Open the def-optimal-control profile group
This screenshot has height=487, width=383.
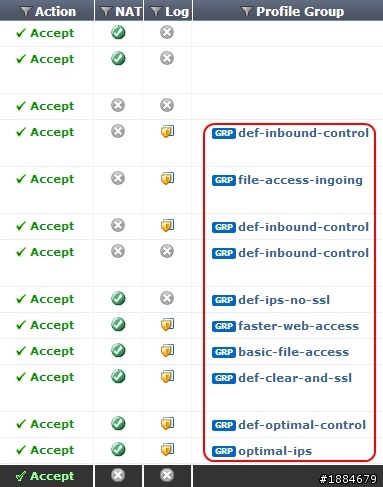302,425
